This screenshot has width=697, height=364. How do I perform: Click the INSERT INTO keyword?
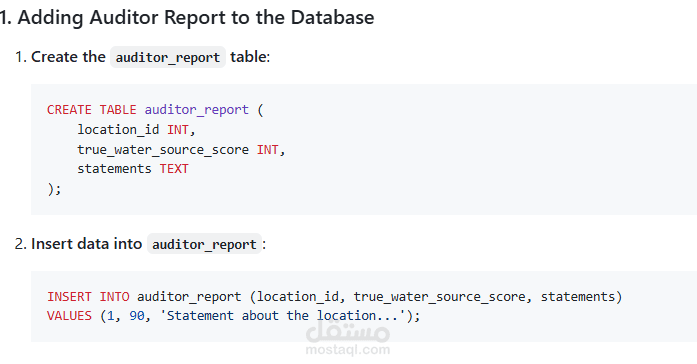tap(88, 296)
